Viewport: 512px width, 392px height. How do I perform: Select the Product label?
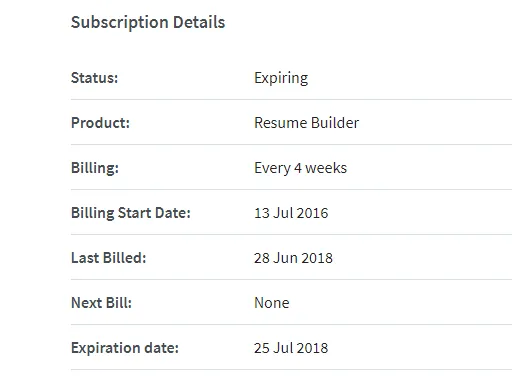pyautogui.click(x=100, y=123)
